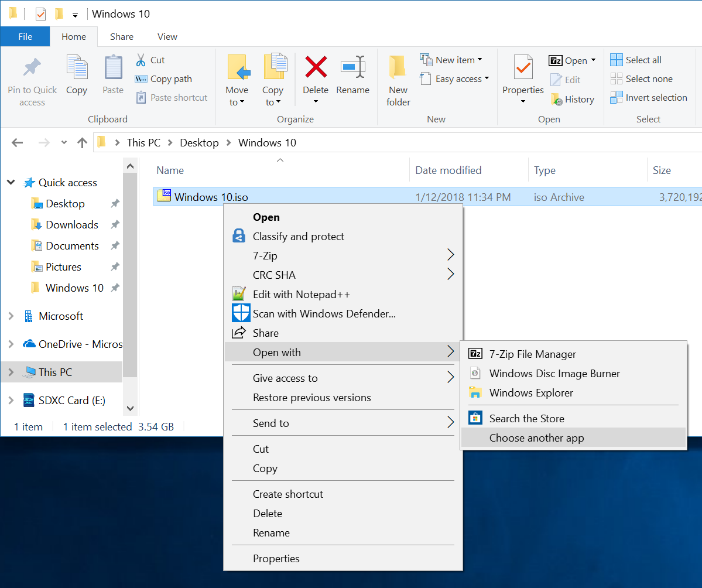
Task: Click the Rename icon in Organize group
Action: 352,67
